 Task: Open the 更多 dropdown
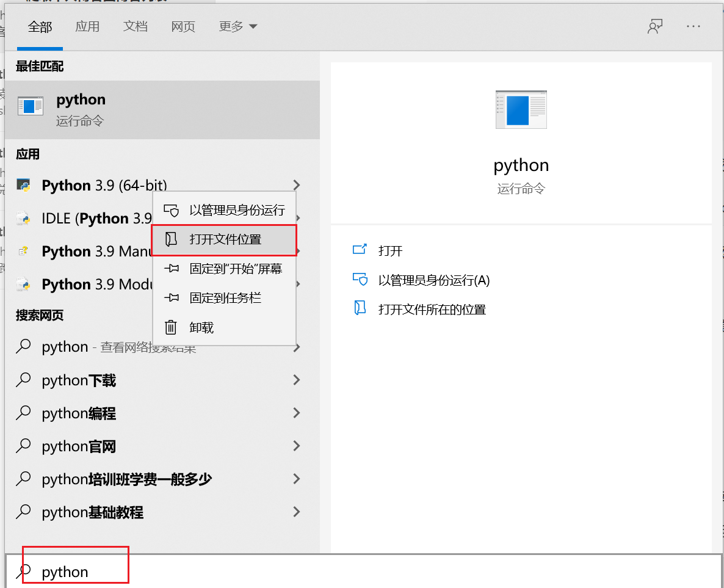(237, 27)
